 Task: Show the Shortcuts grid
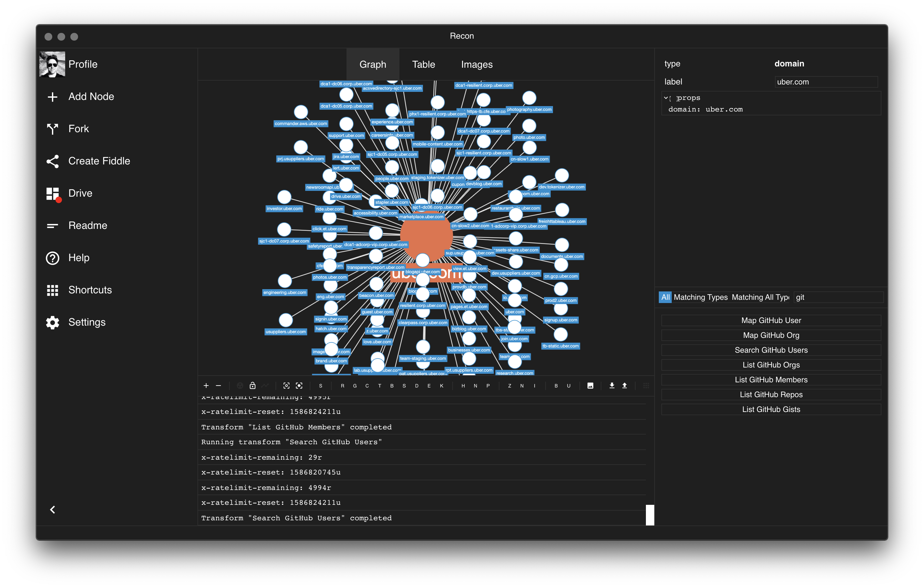click(x=53, y=290)
